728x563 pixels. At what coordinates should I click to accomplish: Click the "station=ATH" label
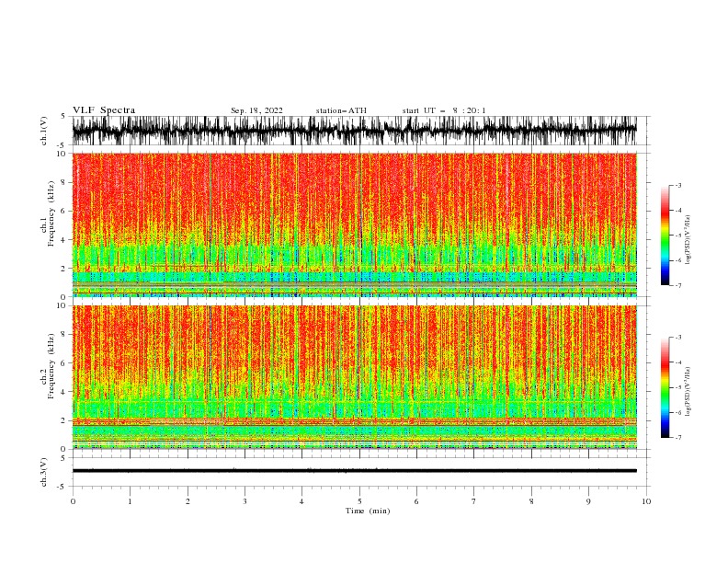tap(341, 110)
